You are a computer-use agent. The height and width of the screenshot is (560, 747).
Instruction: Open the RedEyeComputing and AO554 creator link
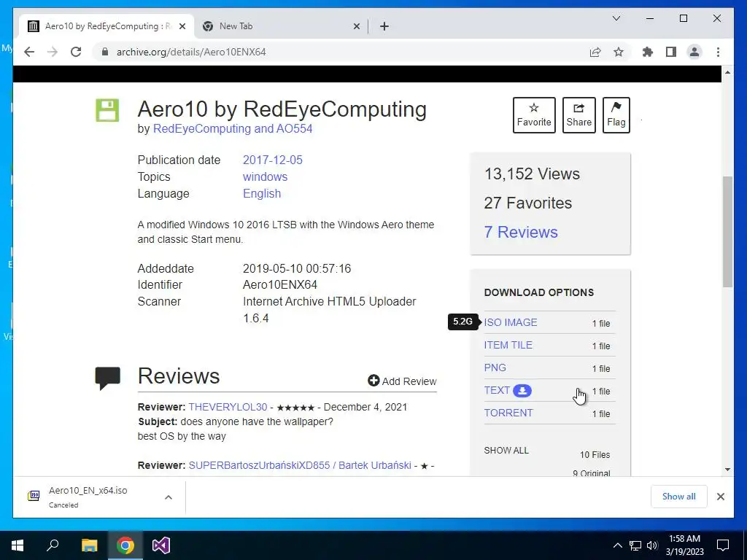pyautogui.click(x=233, y=129)
